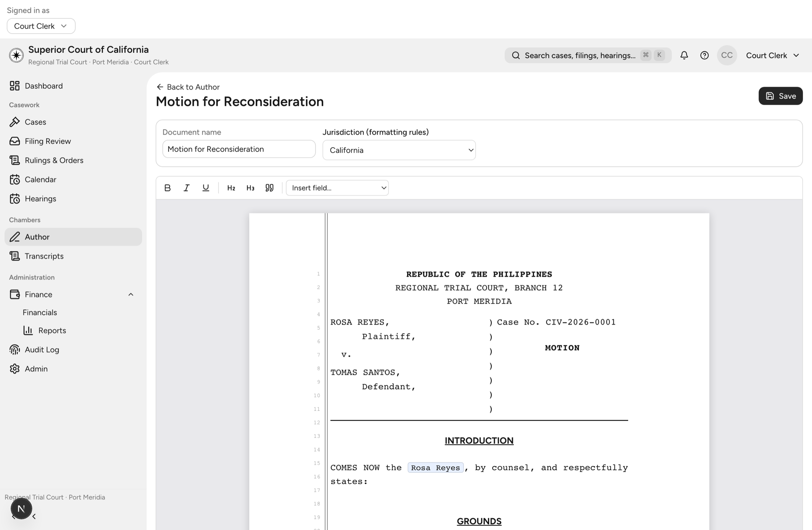The width and height of the screenshot is (812, 530).
Task: Toggle bold formatting in editor toolbar
Action: pos(167,188)
